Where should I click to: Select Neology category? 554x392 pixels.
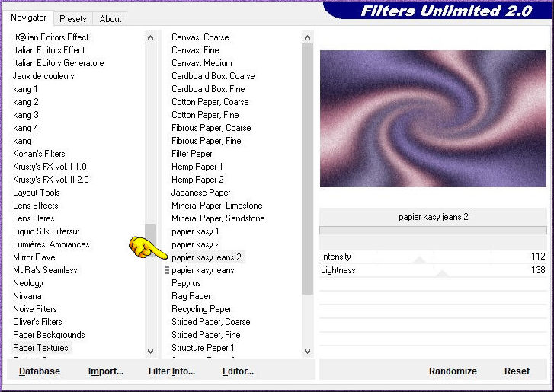click(28, 283)
